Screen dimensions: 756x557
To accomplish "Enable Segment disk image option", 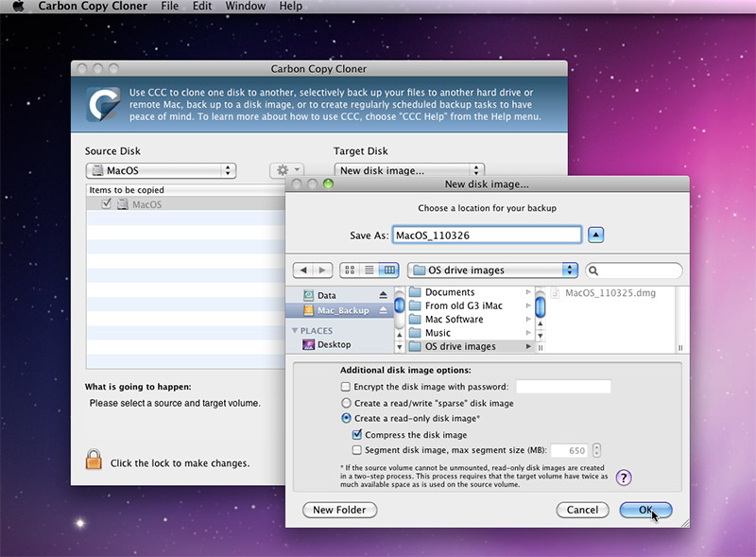I will tap(357, 450).
